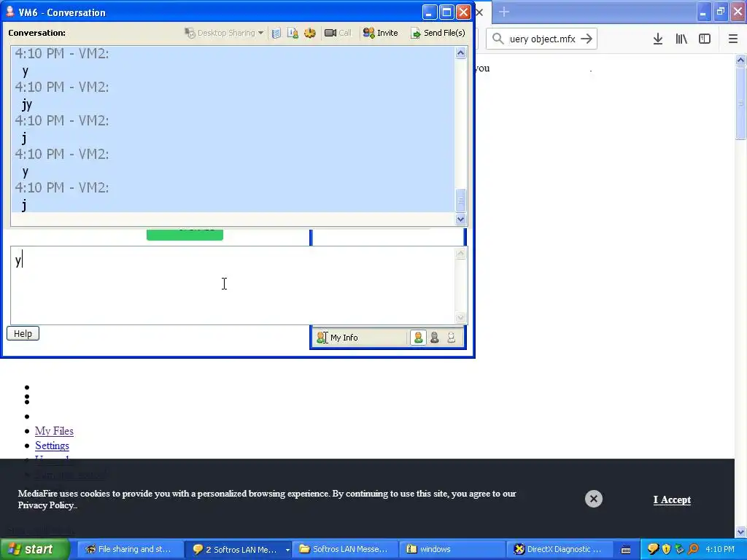Invite users to the conversation
747x560 pixels.
[x=380, y=33]
